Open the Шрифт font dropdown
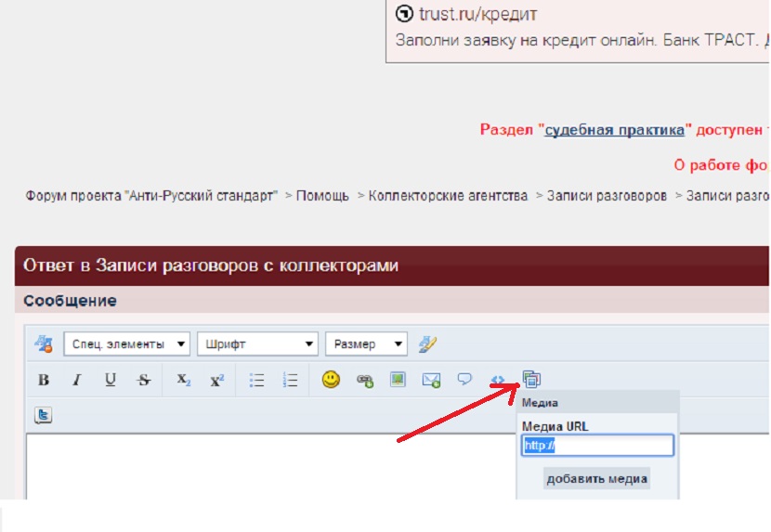The width and height of the screenshot is (771, 532). [x=257, y=344]
